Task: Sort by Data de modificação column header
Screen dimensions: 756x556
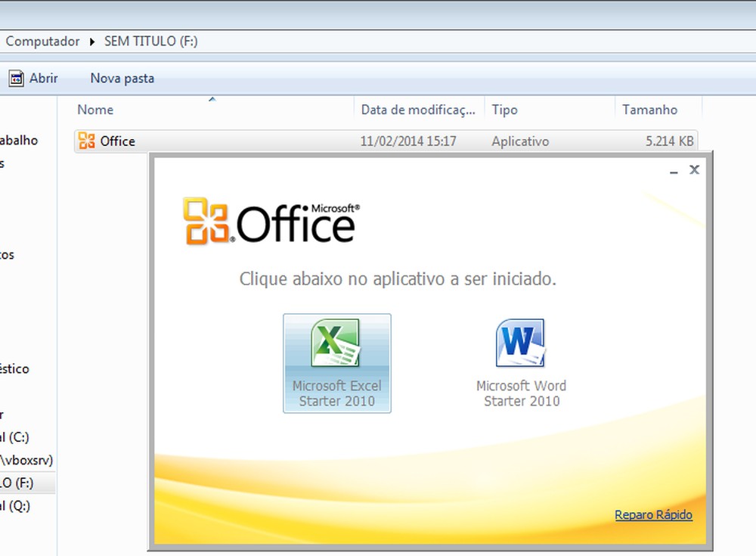Action: [x=418, y=109]
